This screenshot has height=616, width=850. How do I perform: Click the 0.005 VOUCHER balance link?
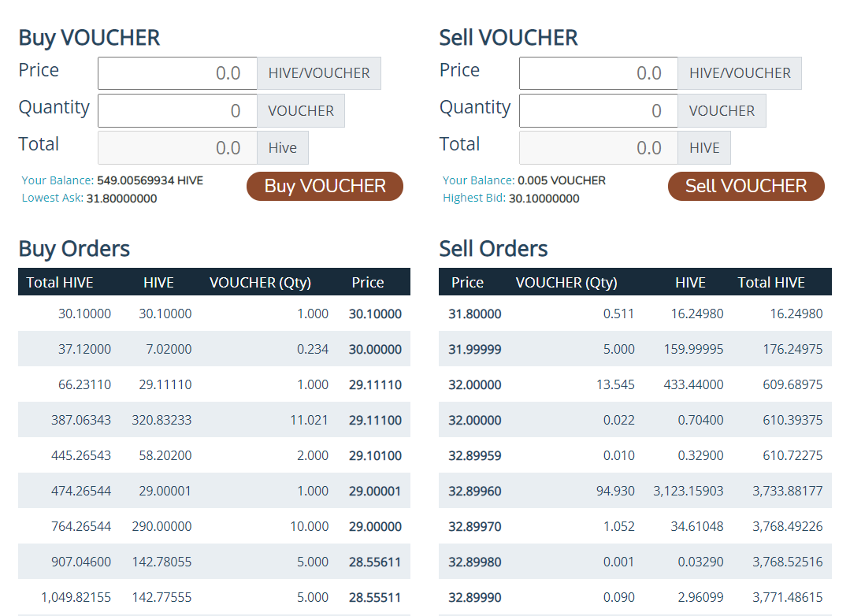coord(562,180)
